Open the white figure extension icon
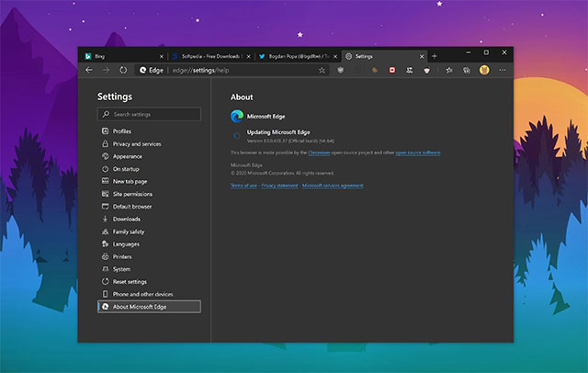Screen dimensions: 588x373 pyautogui.click(x=410, y=70)
